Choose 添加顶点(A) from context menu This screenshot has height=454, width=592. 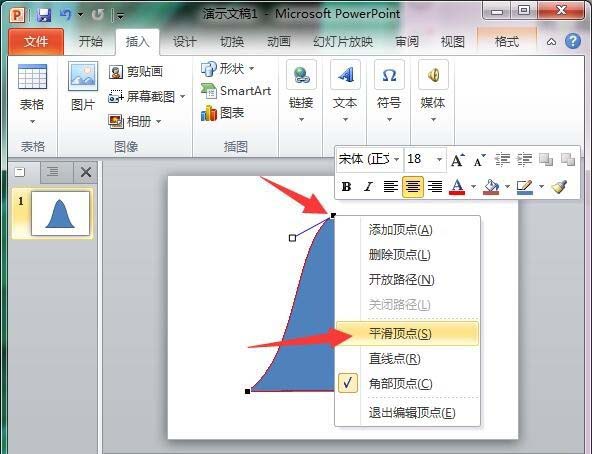point(408,230)
